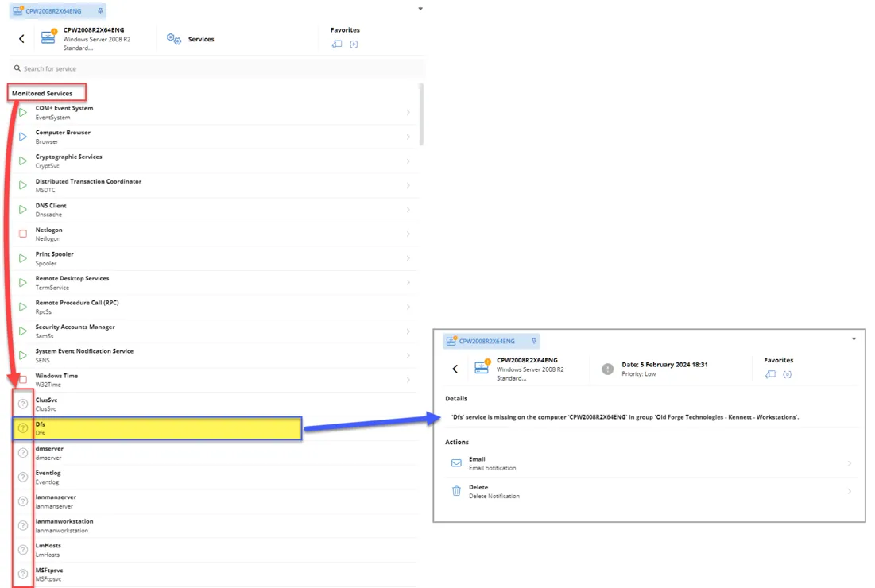Screen dimensions: 875x588
Task: Open dropdown arrow atop notification panel
Action: 854,339
